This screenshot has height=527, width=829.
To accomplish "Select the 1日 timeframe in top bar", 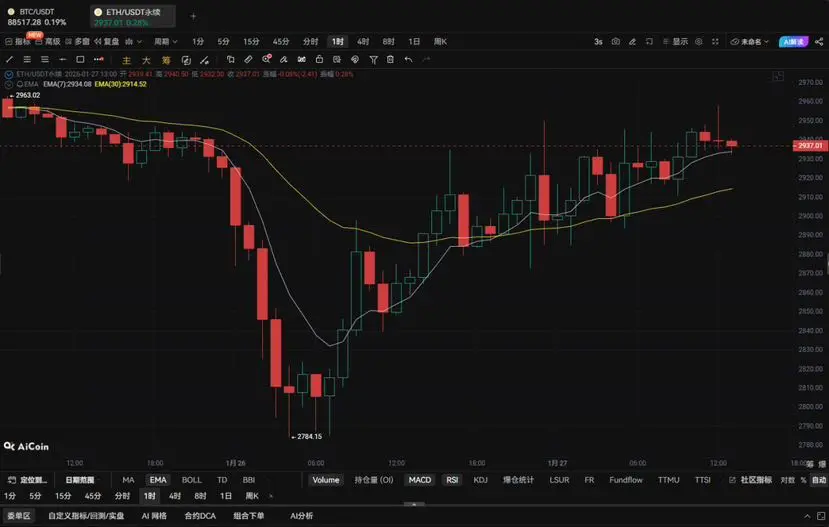I will 414,41.
